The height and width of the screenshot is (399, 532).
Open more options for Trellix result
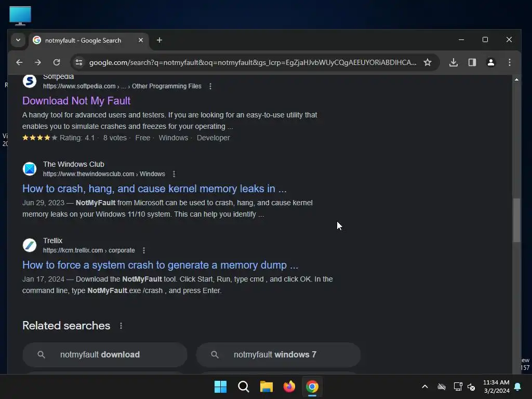tap(144, 250)
